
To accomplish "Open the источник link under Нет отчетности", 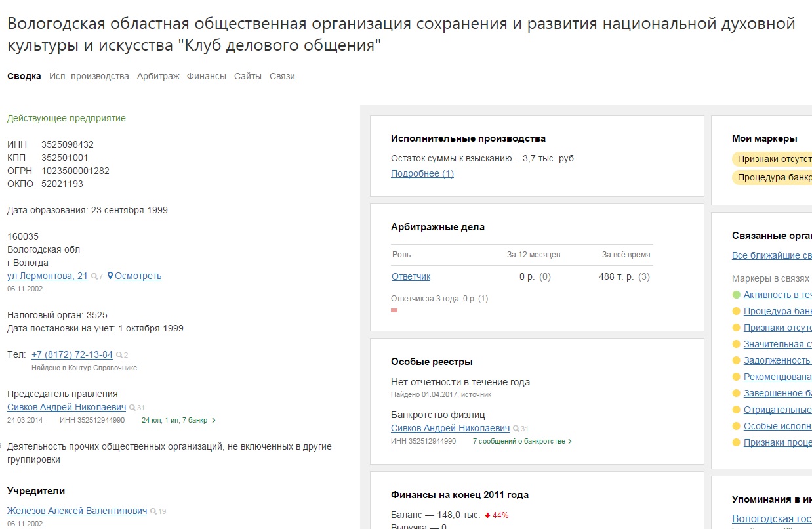I will [476, 394].
